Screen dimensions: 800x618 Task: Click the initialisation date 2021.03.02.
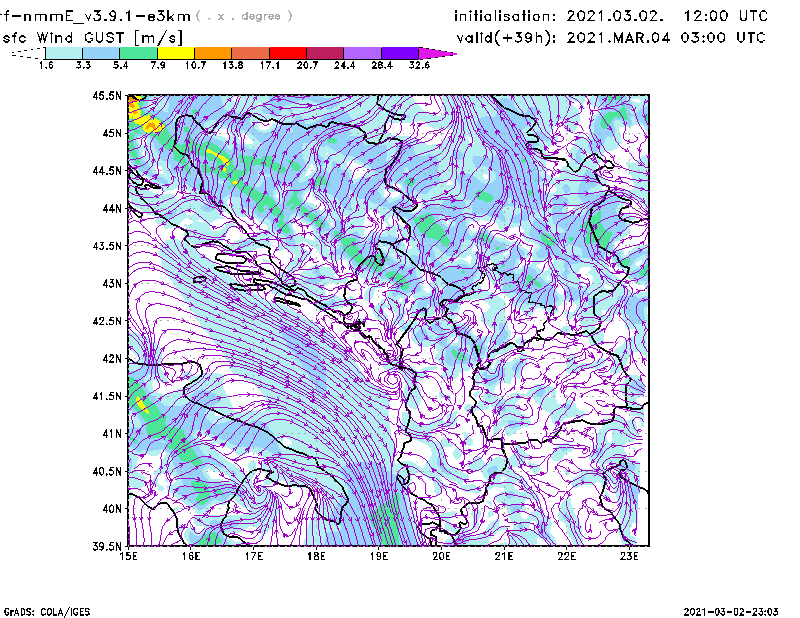[x=615, y=16]
